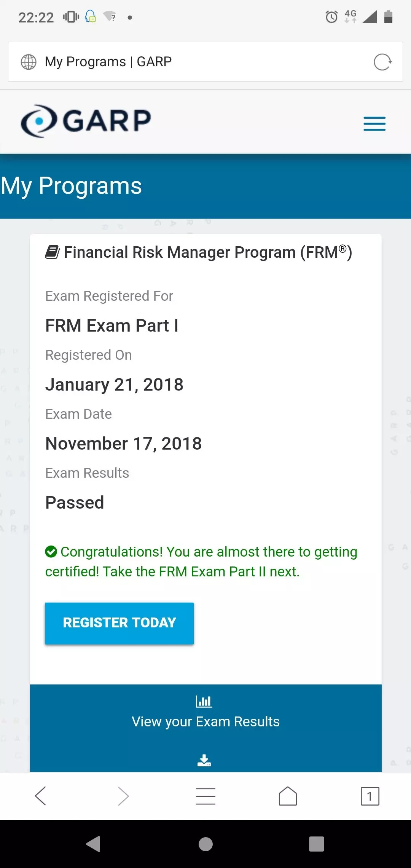Tap the book icon beside Financial Risk Manager Program
This screenshot has width=411, height=868.
(52, 251)
